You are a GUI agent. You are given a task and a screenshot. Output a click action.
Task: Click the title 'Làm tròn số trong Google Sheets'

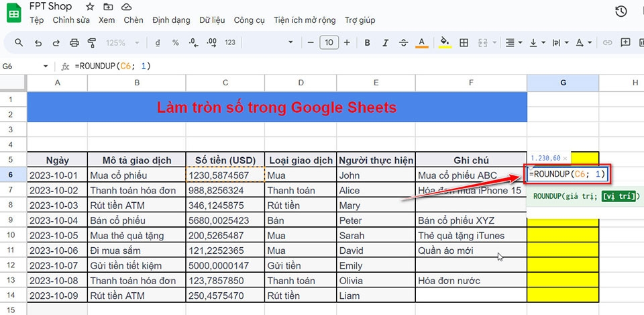point(277,107)
